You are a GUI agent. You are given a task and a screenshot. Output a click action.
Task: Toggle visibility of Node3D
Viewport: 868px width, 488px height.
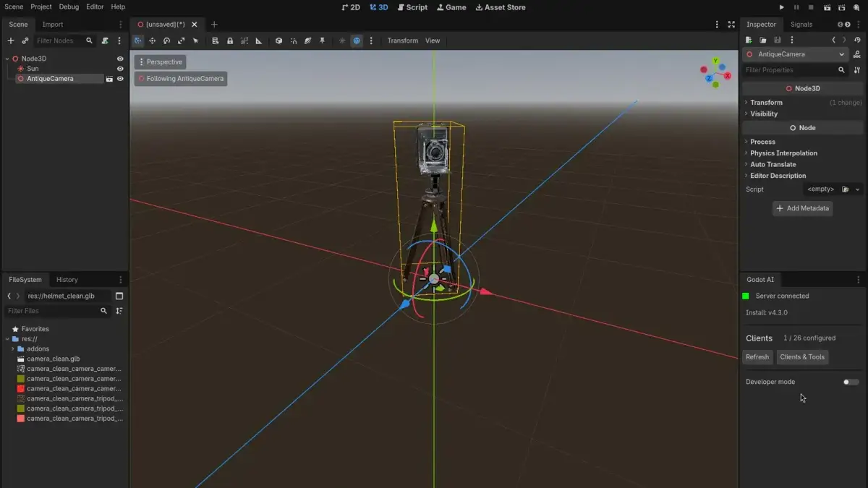point(120,59)
